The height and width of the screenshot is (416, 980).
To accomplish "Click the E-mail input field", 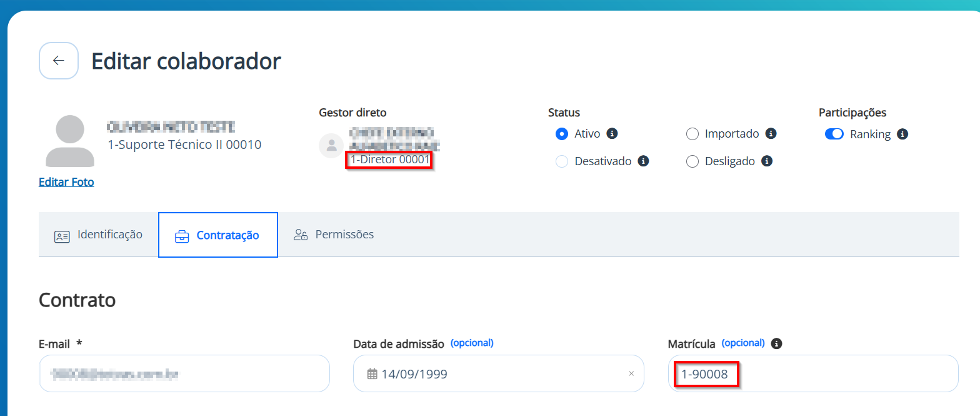I will point(184,374).
